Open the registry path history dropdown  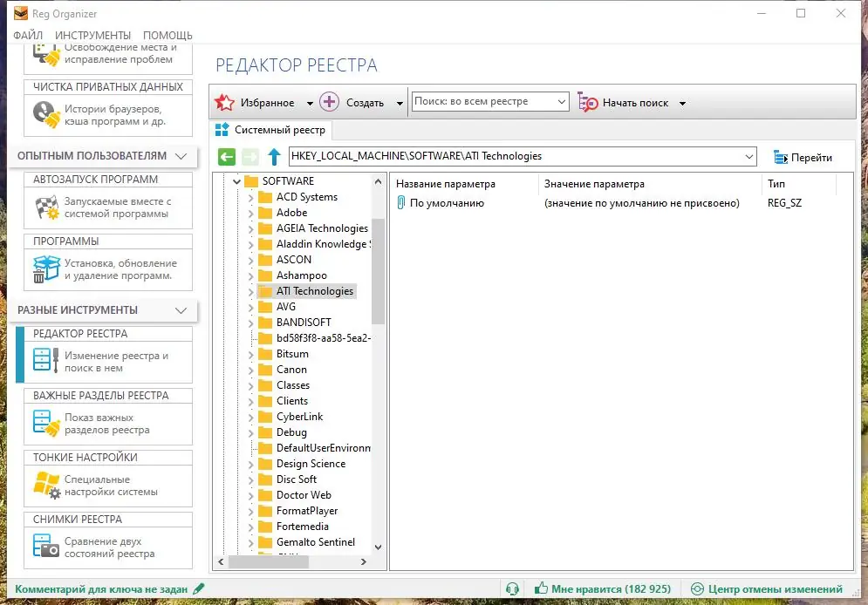coord(749,157)
